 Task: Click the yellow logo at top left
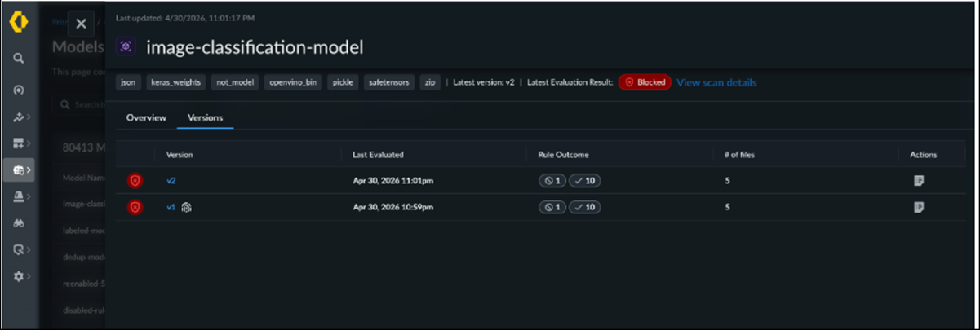tap(18, 23)
